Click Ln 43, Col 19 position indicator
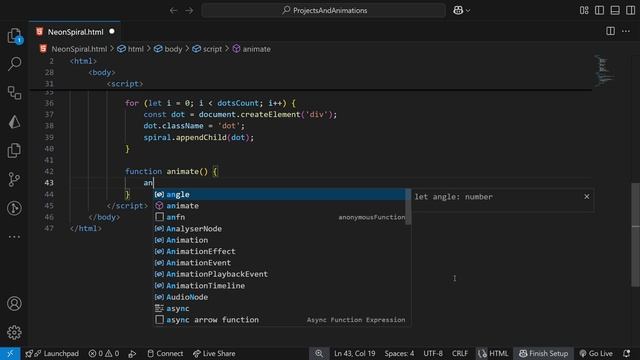 pyautogui.click(x=354, y=353)
